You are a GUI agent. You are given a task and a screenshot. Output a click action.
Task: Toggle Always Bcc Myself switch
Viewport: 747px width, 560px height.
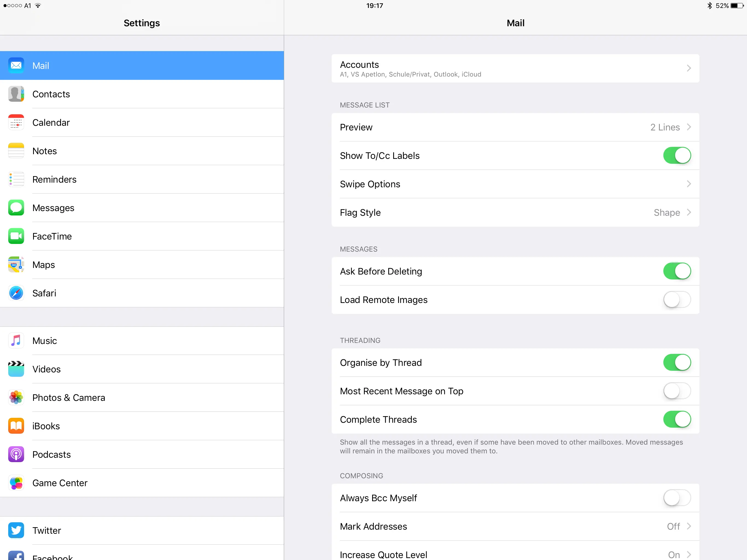coord(677,498)
